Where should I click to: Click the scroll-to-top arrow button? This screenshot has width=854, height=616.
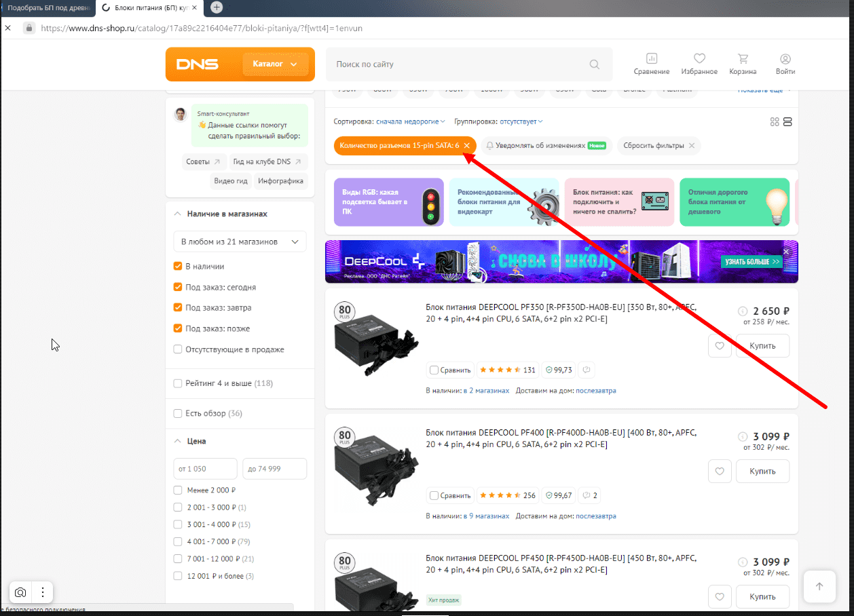click(819, 586)
